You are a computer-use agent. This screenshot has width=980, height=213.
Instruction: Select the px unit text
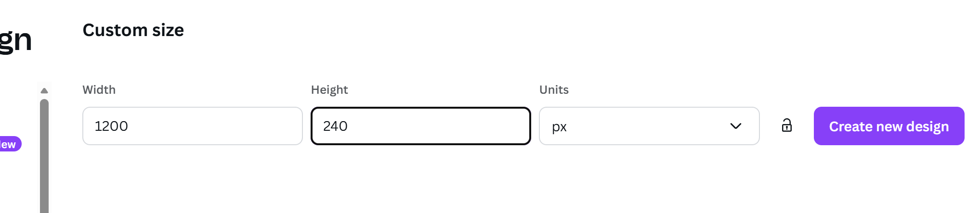point(559,127)
